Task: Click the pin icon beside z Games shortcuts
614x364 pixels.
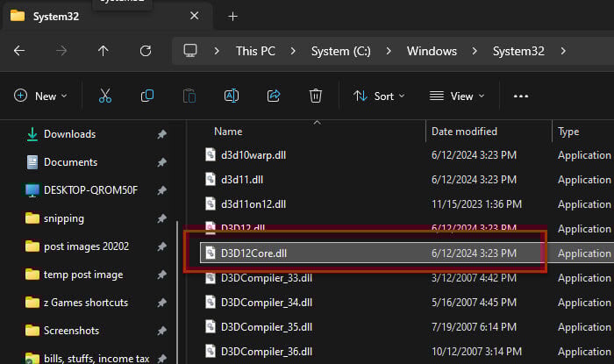Action: 161,303
